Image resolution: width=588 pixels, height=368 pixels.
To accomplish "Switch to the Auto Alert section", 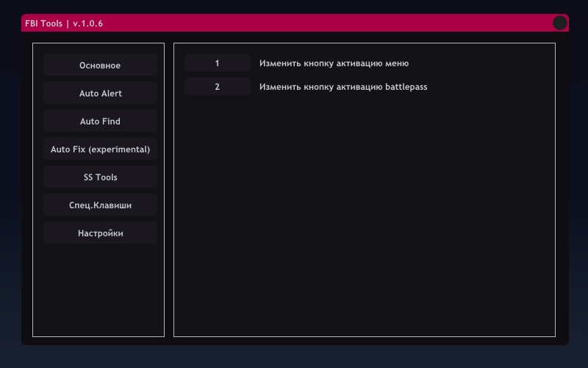I will (x=100, y=93).
